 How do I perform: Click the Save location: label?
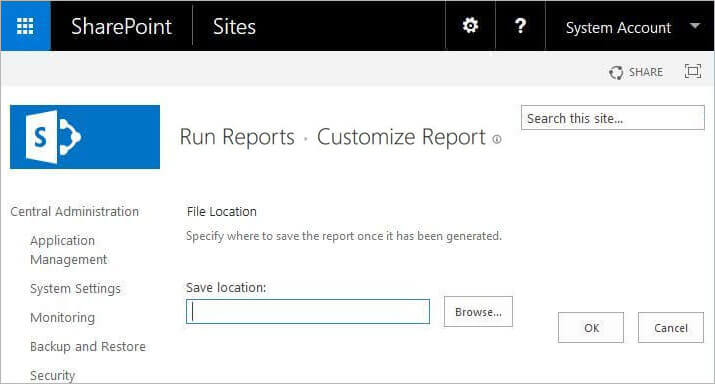click(226, 288)
